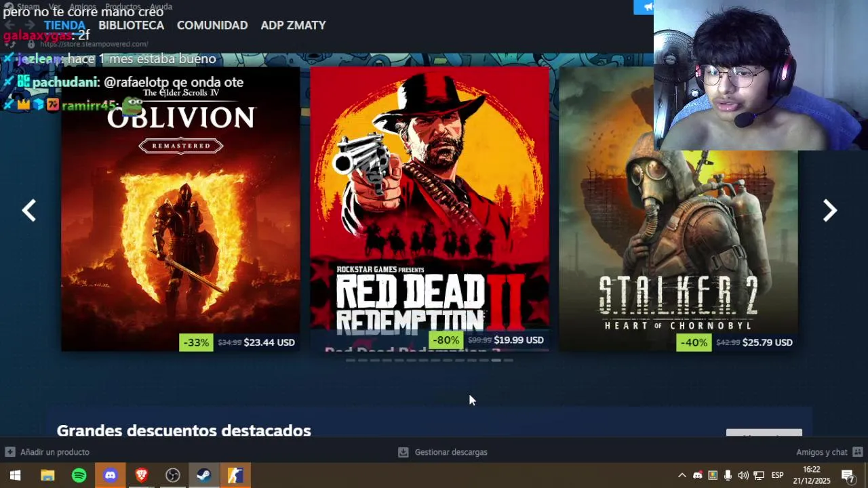Click the Grandes descuentos destacados heading
Screen dimensions: 868x488
[x=184, y=430]
